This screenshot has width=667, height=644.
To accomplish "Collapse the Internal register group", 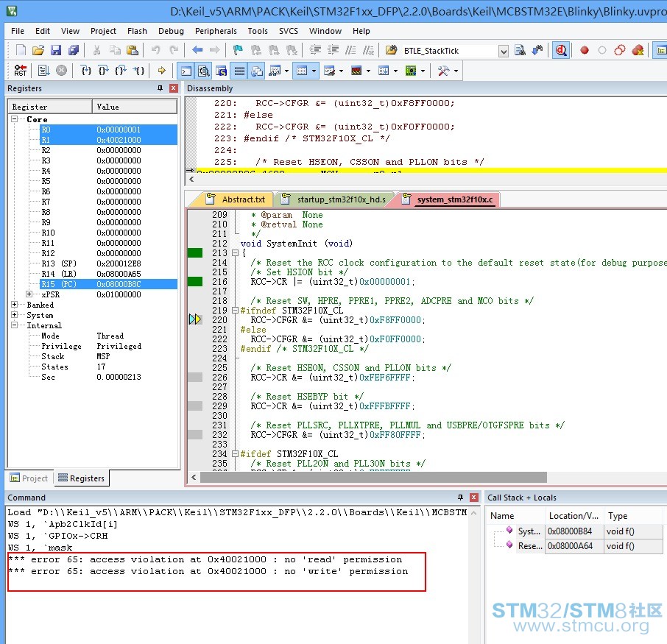I will [15, 325].
